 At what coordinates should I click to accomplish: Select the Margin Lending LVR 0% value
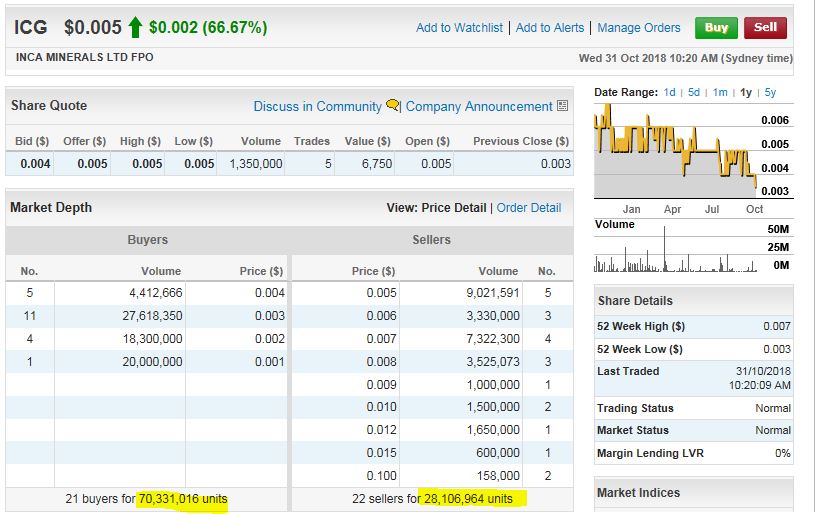pyautogui.click(x=782, y=453)
